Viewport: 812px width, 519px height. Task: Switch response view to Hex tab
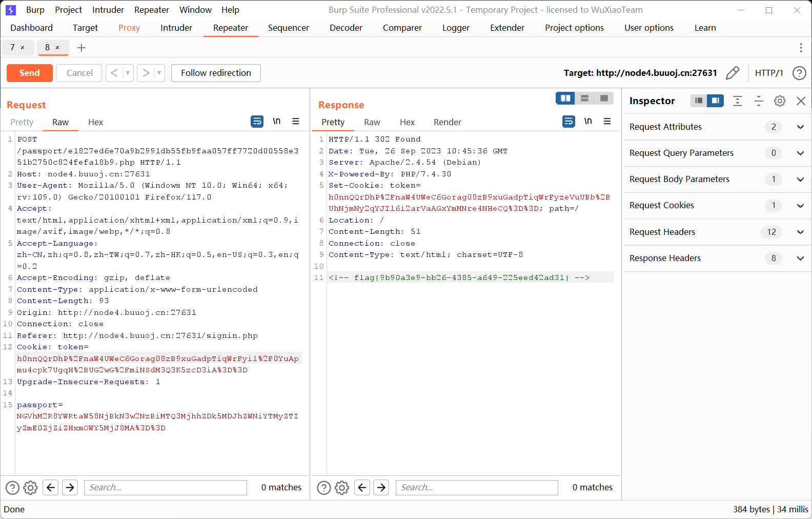[x=408, y=122]
